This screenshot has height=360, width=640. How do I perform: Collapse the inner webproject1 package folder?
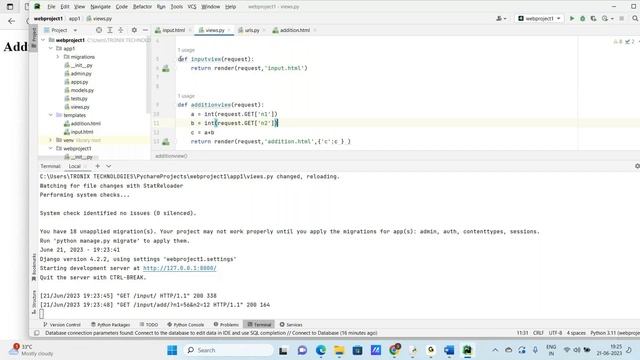(x=51, y=149)
